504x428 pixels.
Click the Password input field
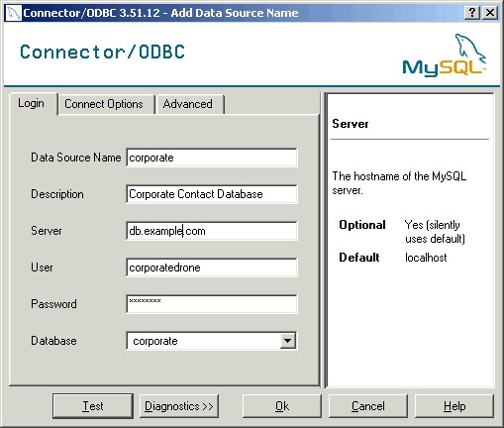212,304
